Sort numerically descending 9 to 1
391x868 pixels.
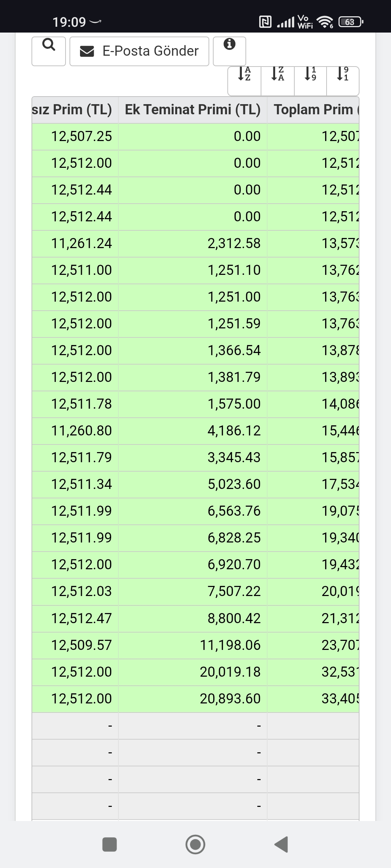pos(343,81)
